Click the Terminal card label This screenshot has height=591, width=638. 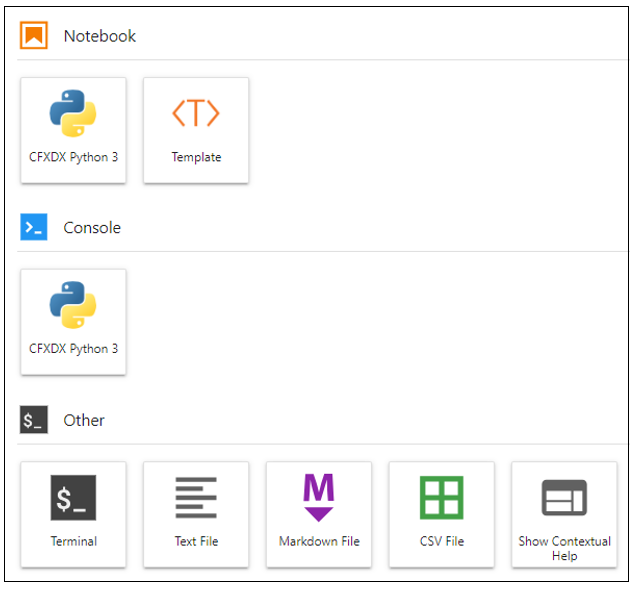point(73,541)
